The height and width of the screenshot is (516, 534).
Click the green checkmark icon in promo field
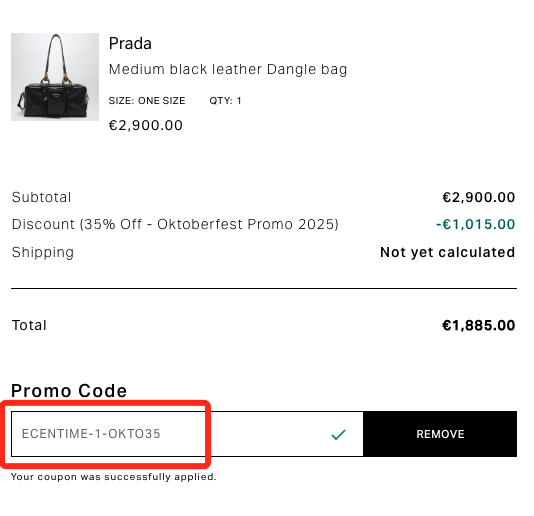(x=338, y=434)
